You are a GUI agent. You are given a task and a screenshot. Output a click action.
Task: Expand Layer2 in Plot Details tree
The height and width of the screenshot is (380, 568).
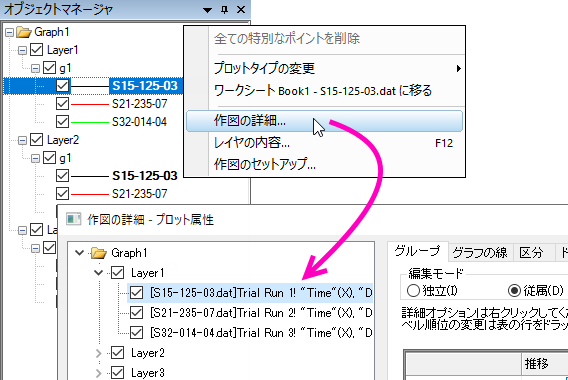click(99, 353)
